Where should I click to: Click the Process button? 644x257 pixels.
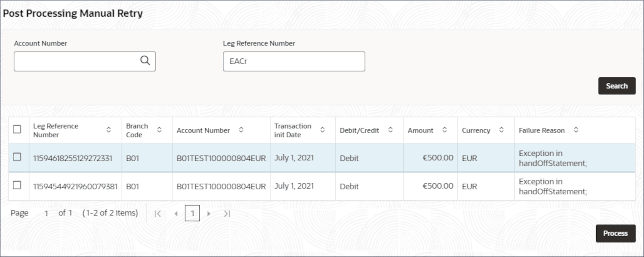click(615, 233)
